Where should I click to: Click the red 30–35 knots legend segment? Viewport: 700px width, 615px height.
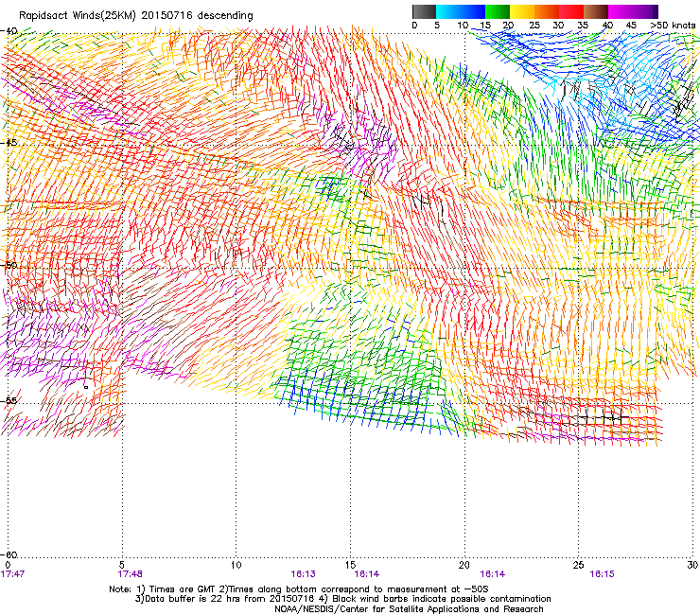[x=571, y=11]
